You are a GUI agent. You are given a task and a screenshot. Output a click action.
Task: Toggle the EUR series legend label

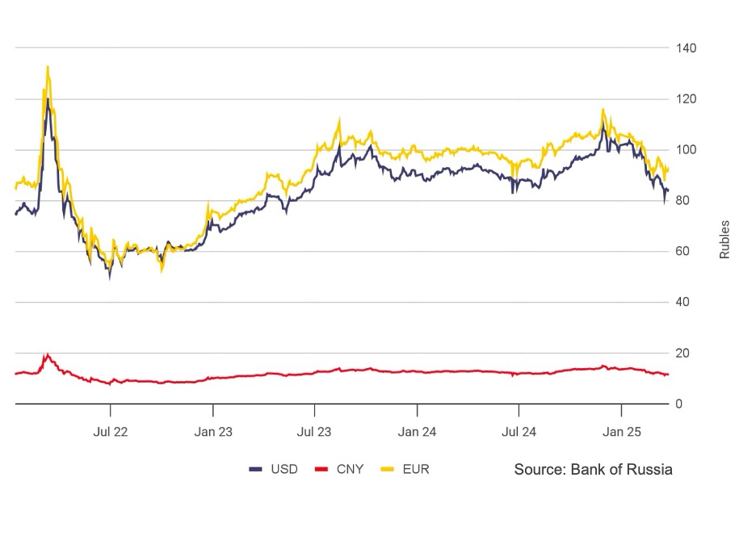[x=416, y=469]
